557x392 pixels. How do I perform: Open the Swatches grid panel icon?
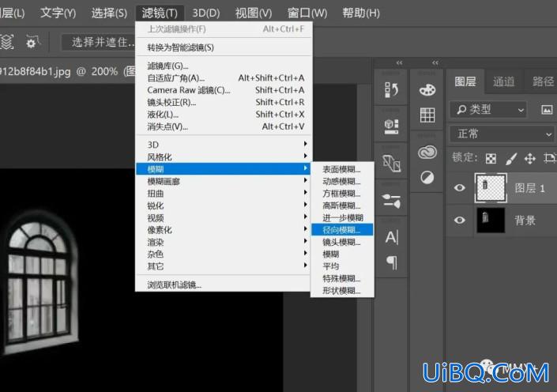tap(427, 115)
